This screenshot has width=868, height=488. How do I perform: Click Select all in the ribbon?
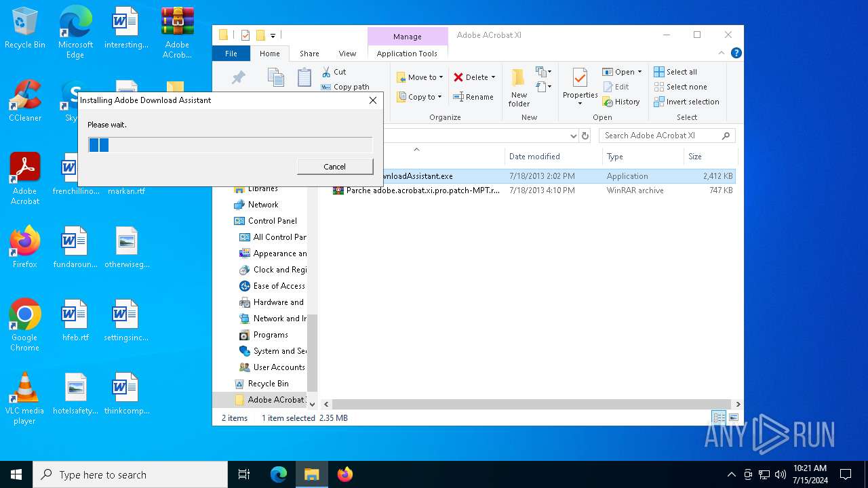675,72
